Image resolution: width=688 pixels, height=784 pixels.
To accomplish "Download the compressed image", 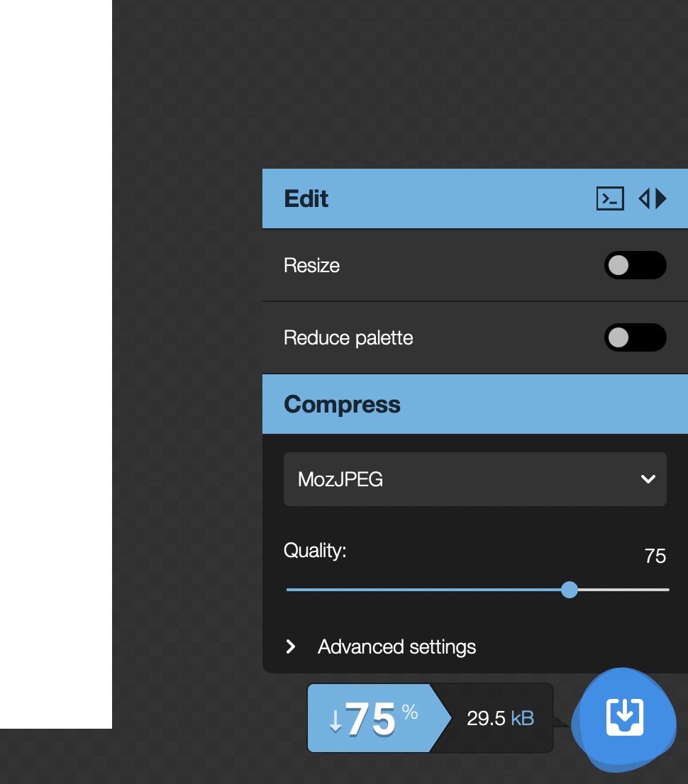I will (x=624, y=719).
